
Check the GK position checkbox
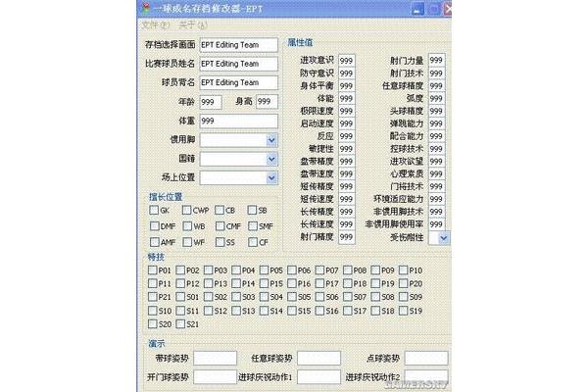[154, 210]
